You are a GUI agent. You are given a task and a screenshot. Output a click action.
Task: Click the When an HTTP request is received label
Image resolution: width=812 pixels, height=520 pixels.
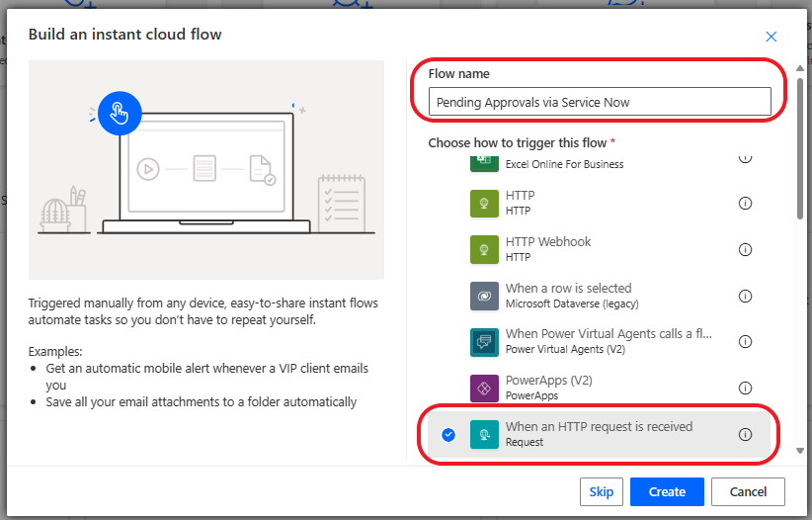pyautogui.click(x=600, y=427)
